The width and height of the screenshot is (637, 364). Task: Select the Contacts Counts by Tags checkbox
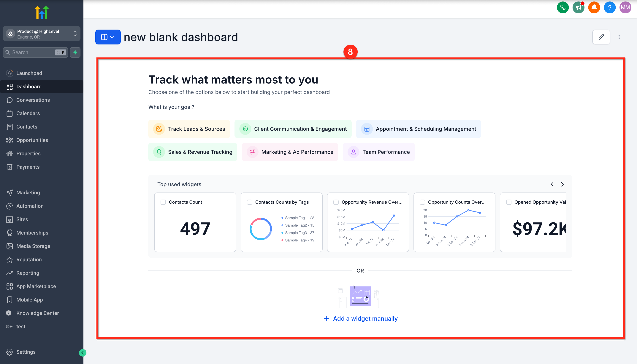[250, 202]
